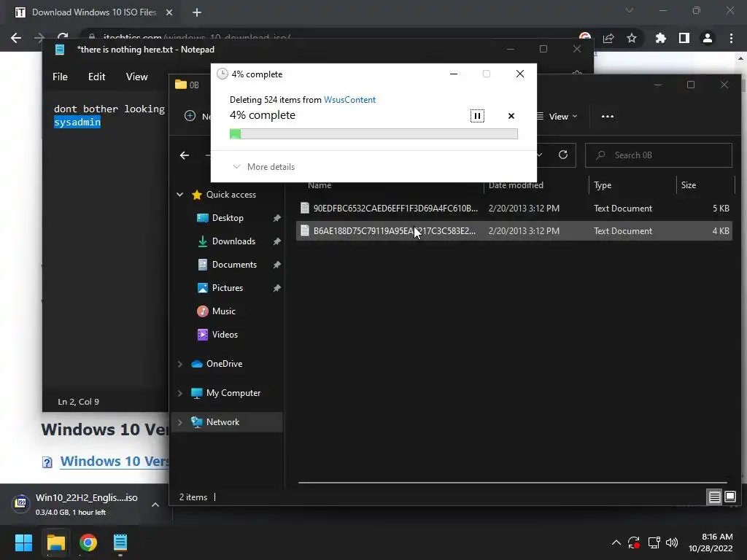Open Pictures in Quick access
This screenshot has width=747, height=560.
[228, 287]
